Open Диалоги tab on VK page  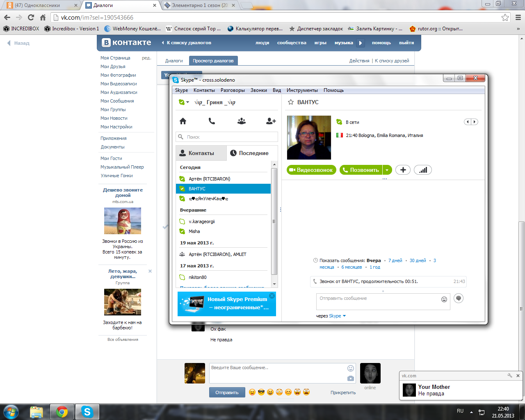click(x=174, y=61)
